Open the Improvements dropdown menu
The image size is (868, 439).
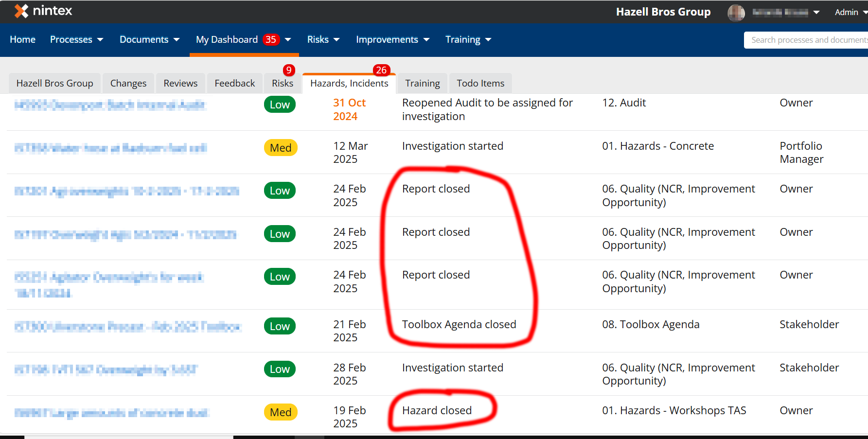[x=392, y=39]
